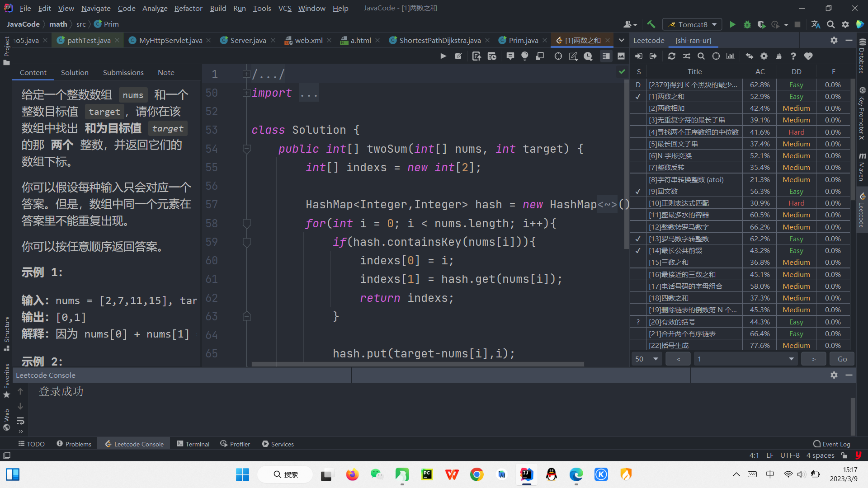Open the Leetcode plugin settings gear

tap(764, 56)
